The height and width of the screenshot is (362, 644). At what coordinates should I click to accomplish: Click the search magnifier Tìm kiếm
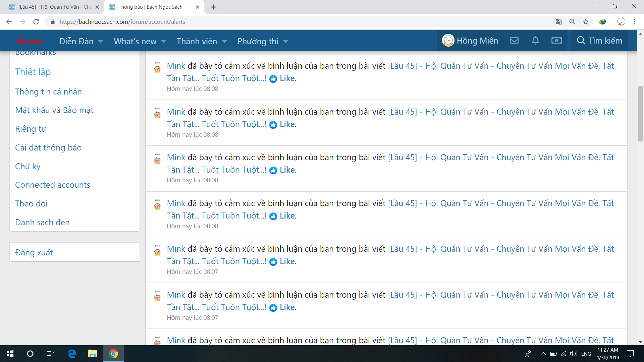(x=599, y=41)
